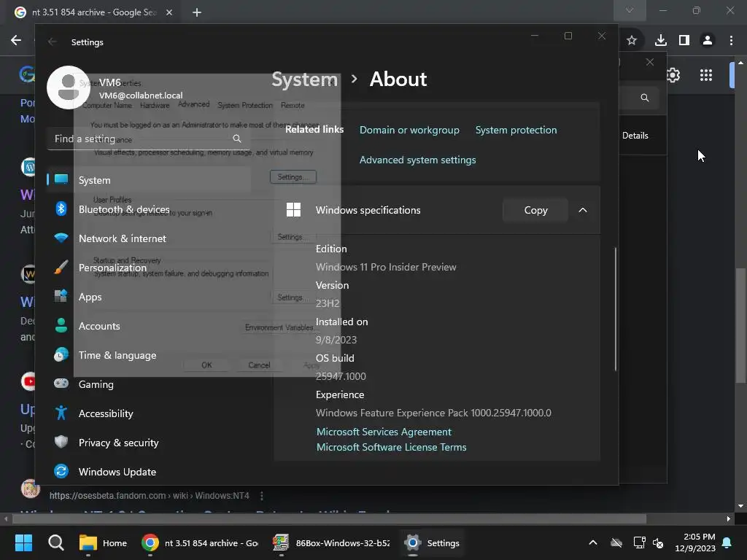Screen dimensions: 747x560
Task: Click Settings taskbar button
Action: 432,542
